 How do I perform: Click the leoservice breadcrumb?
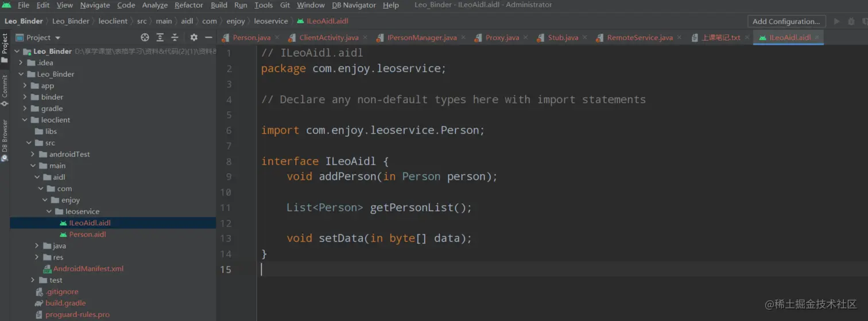coord(271,21)
